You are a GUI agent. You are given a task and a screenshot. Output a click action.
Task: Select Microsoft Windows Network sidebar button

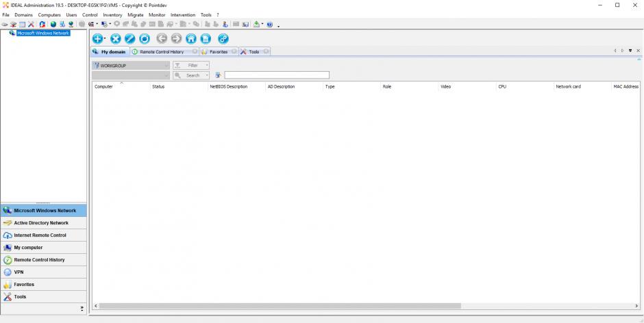[x=44, y=211]
